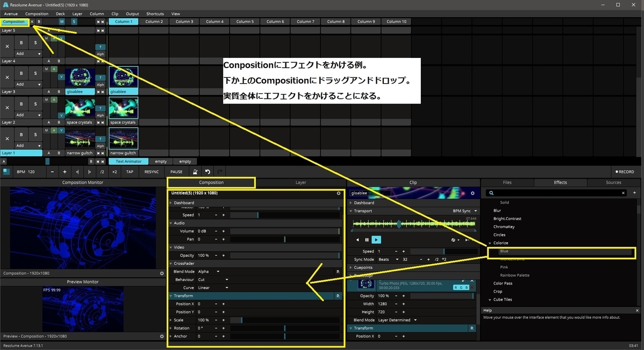644x350 pixels.
Task: Open the BPM Sync transport dropdown
Action: point(465,211)
